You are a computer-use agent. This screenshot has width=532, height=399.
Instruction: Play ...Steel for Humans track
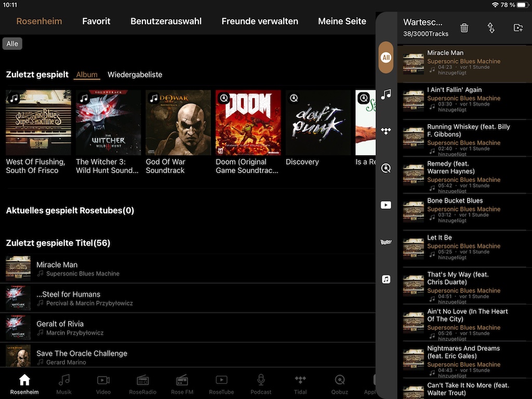tap(188, 298)
